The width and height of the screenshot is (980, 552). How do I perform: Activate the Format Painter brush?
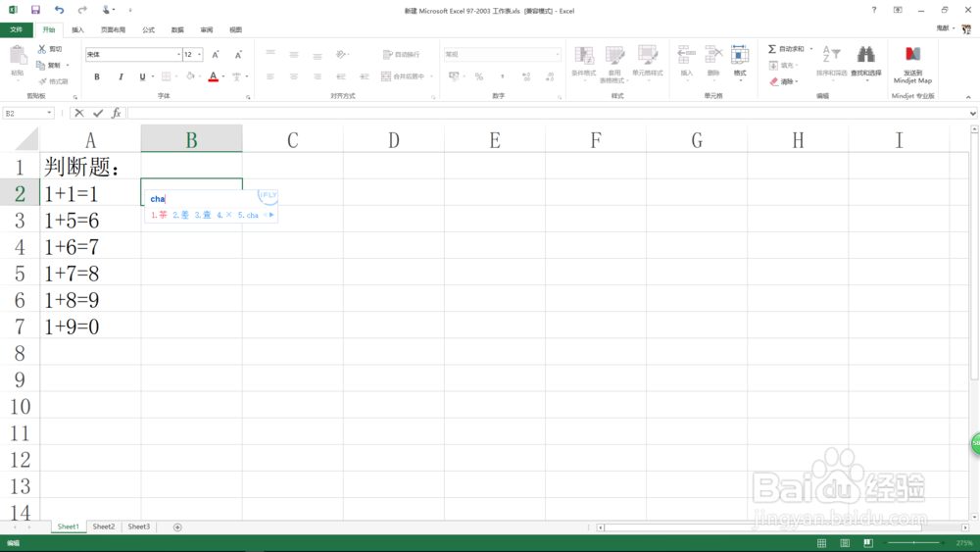42,81
